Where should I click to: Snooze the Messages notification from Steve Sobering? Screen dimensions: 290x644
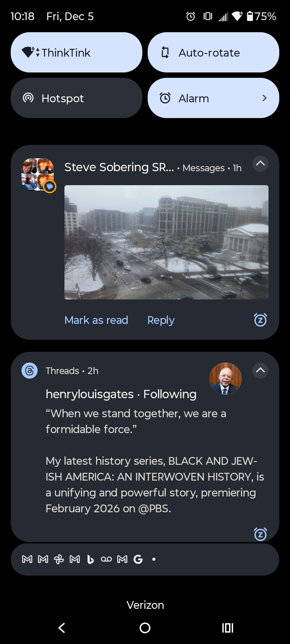click(x=260, y=320)
